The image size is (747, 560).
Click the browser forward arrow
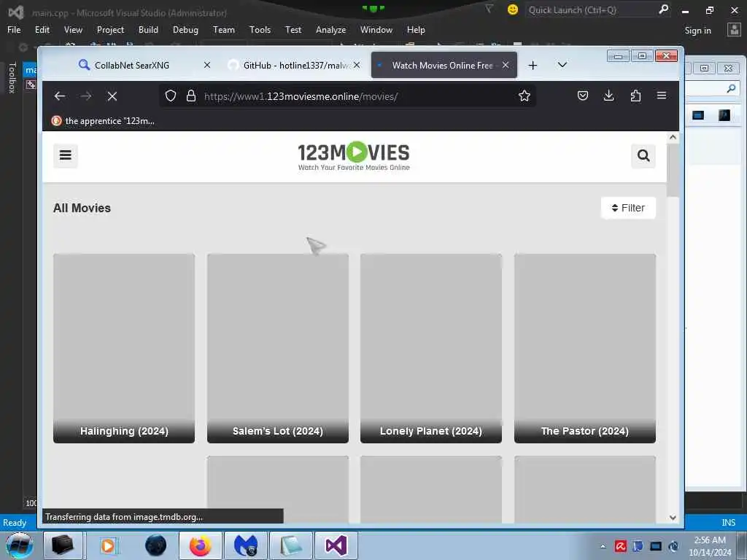click(86, 96)
